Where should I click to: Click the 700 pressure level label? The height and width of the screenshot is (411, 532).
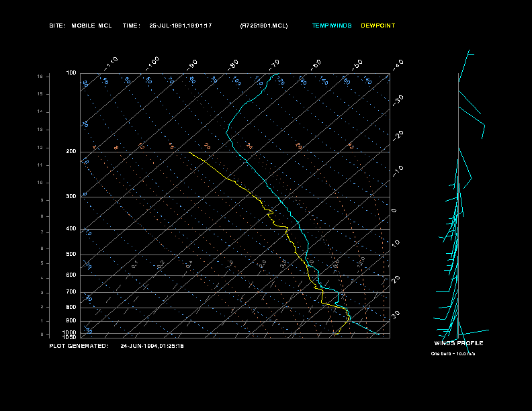[71, 292]
